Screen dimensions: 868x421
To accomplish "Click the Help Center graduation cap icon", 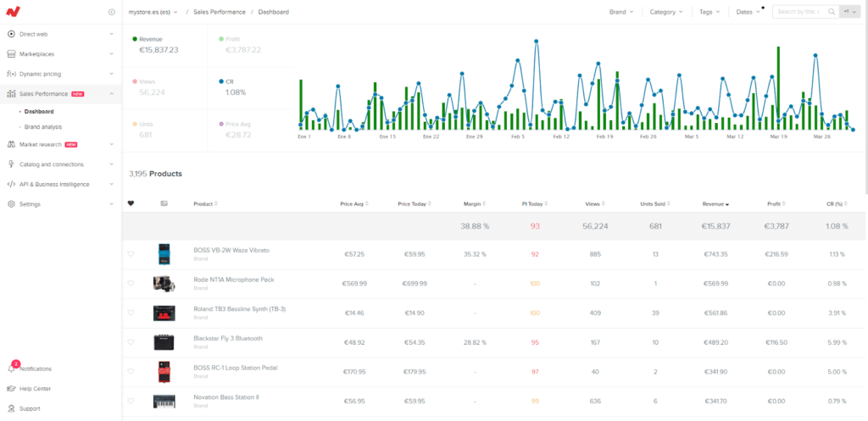I will pos(11,389).
